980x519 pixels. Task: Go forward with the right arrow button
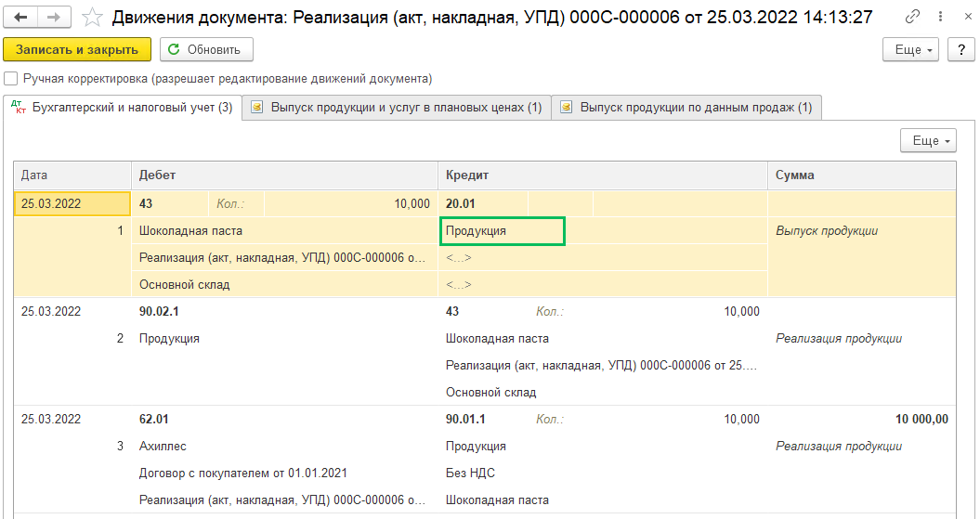pyautogui.click(x=55, y=18)
